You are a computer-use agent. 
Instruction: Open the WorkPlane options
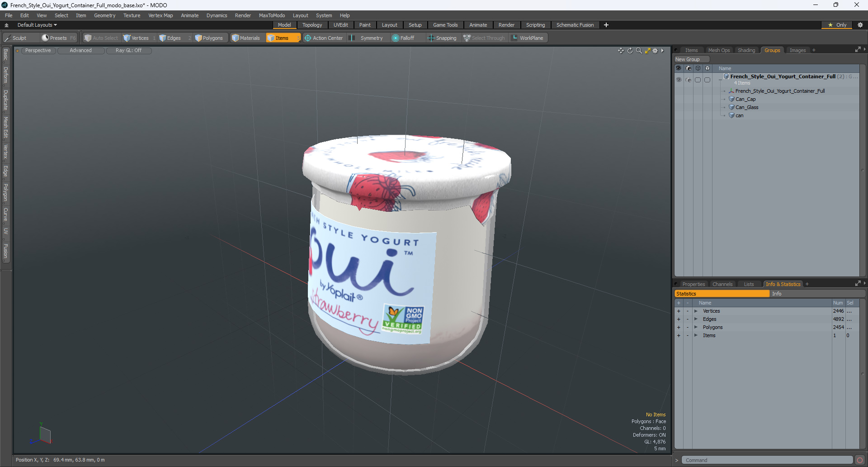click(528, 38)
